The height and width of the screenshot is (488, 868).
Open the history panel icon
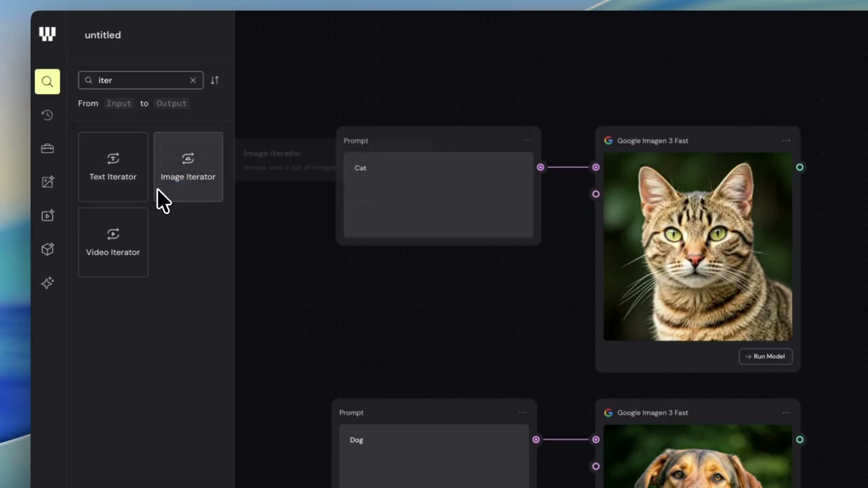47,115
